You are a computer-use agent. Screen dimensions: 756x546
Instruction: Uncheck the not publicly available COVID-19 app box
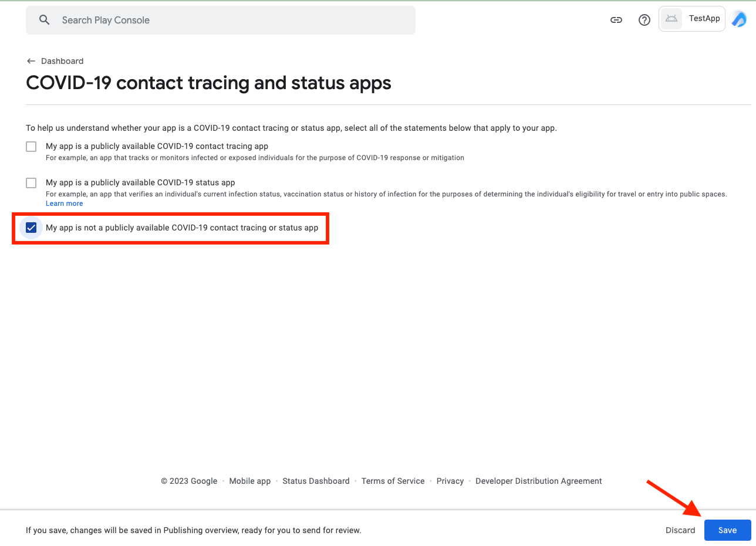pyautogui.click(x=31, y=228)
